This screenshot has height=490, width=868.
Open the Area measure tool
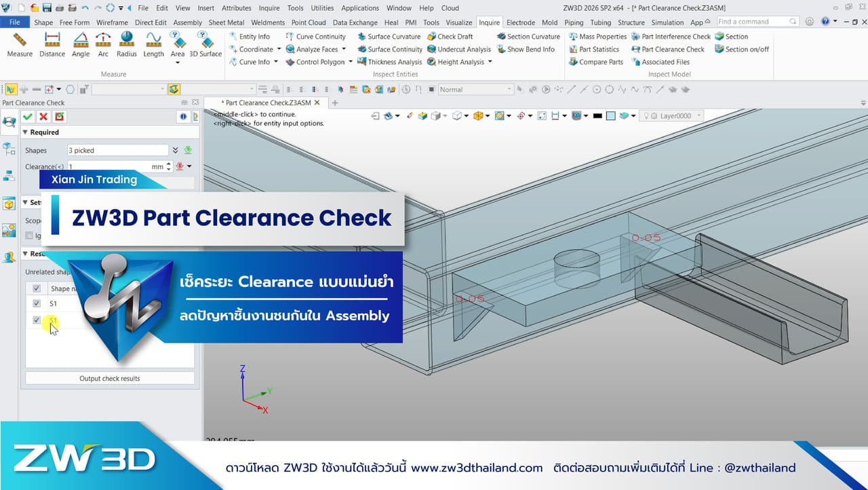coord(178,48)
